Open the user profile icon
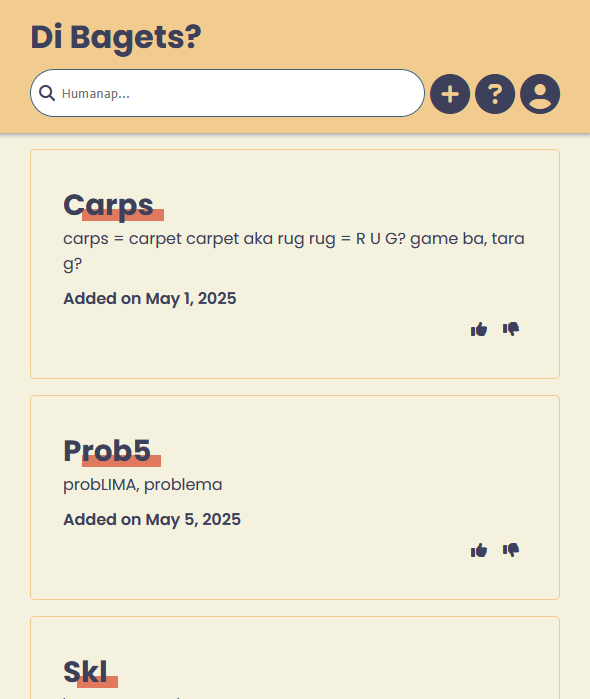 click(540, 94)
